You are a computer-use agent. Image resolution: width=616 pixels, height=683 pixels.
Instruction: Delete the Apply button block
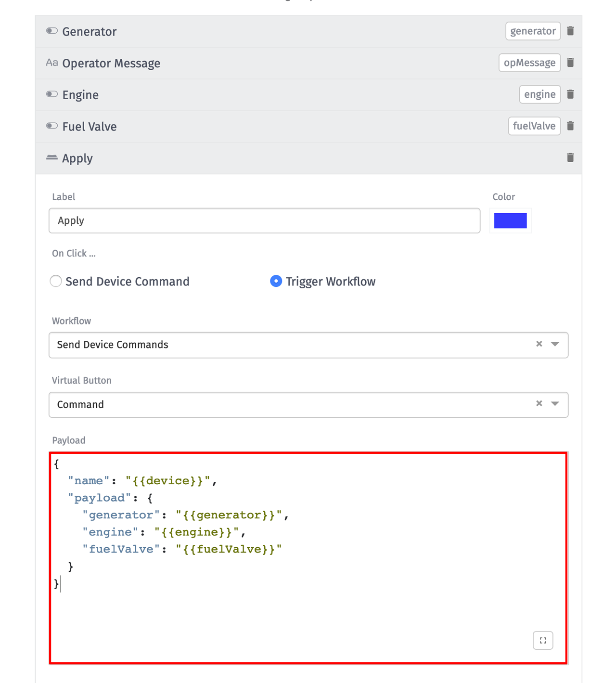click(570, 158)
